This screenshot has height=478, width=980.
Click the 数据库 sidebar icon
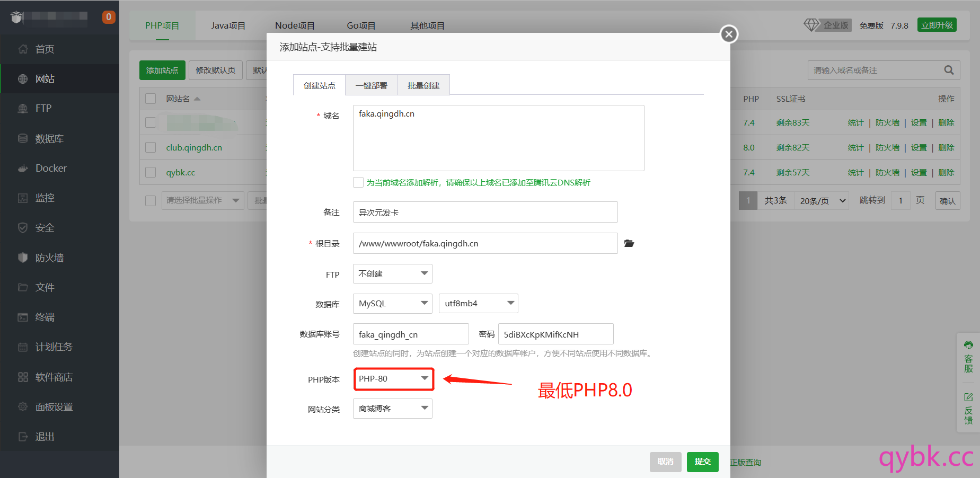[23, 138]
